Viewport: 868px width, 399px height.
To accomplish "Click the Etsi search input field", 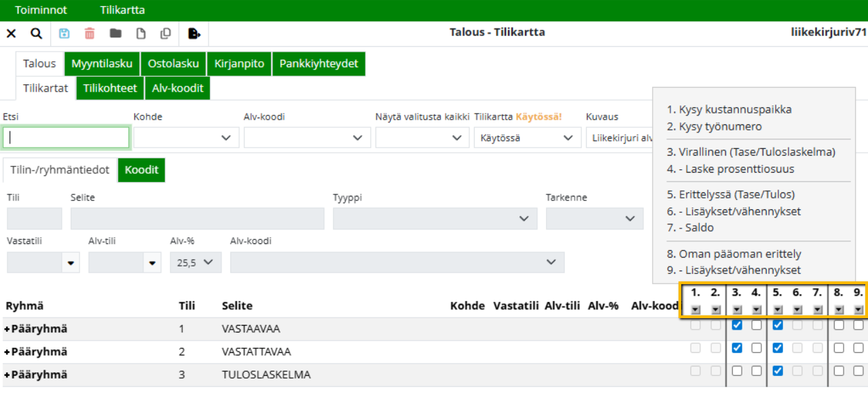I will coord(66,138).
